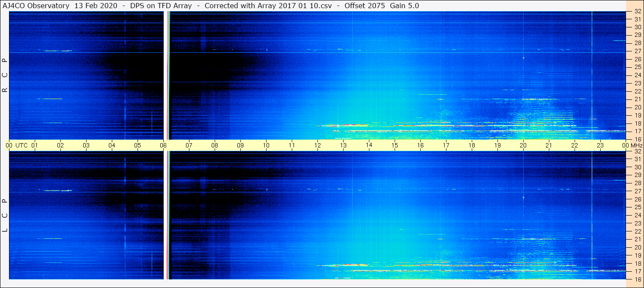644x288 pixels.
Task: Click the 23 UTC time marker
Action: [x=600, y=145]
